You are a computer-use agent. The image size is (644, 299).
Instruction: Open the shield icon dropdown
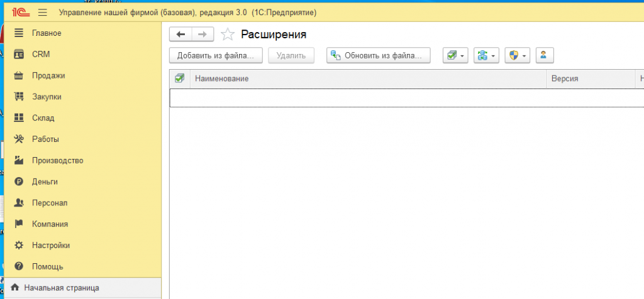coord(518,56)
